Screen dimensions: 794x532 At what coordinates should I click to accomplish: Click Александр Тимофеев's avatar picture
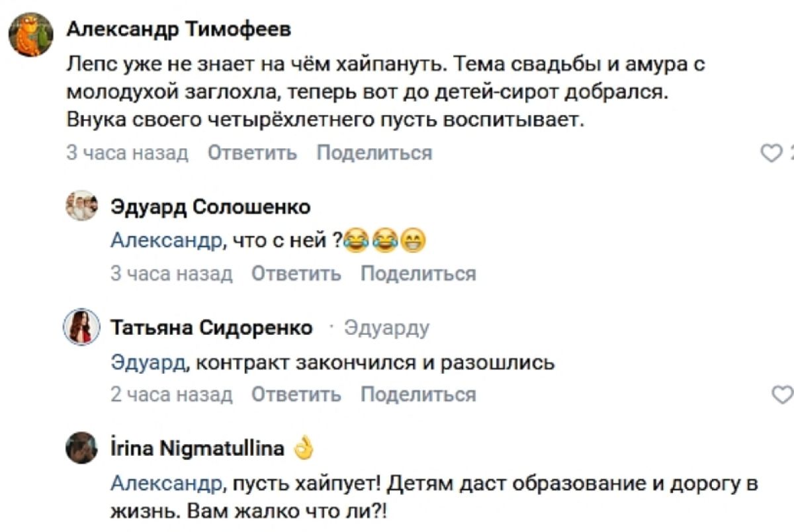click(x=31, y=35)
